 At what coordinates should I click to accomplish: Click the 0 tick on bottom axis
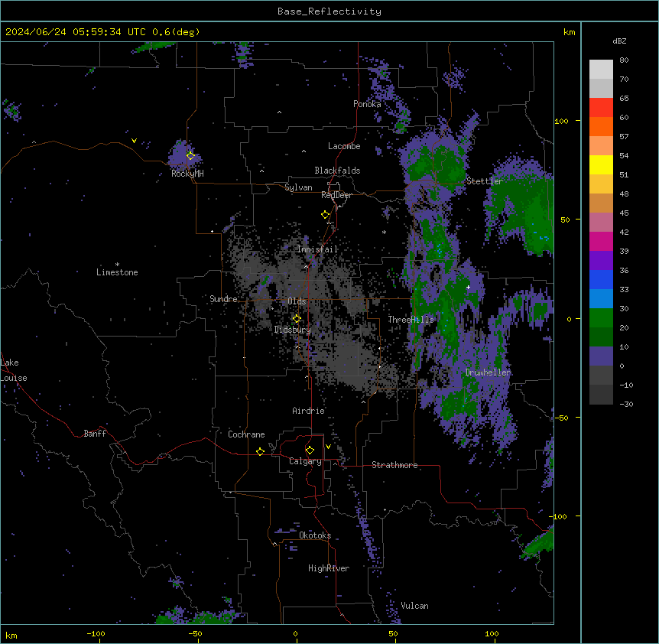pos(295,633)
